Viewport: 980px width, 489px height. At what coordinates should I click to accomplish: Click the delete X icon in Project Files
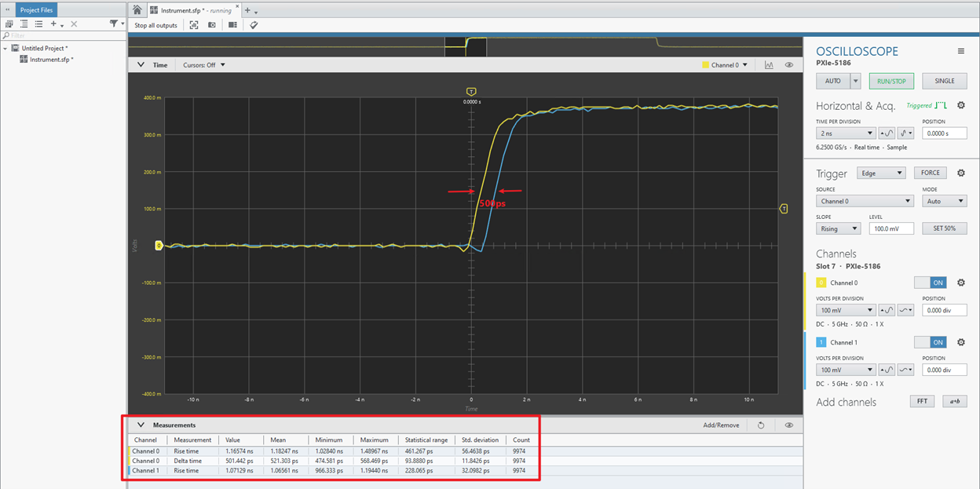pos(75,24)
